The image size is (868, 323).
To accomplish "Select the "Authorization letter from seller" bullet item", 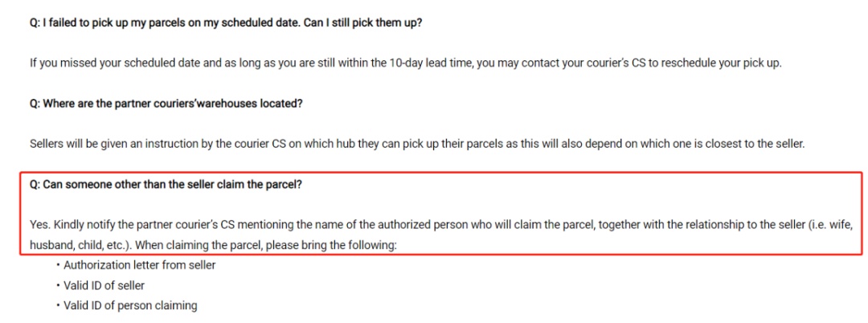I will point(140,265).
